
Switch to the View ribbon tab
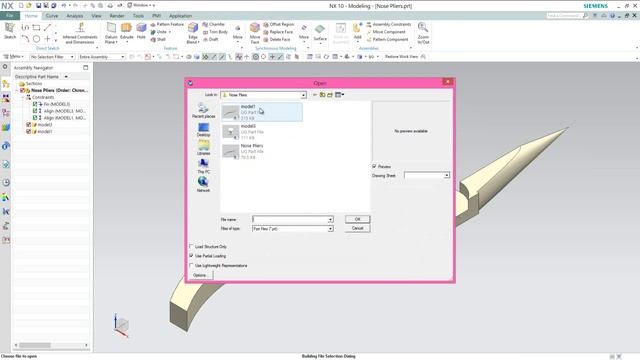pos(96,16)
